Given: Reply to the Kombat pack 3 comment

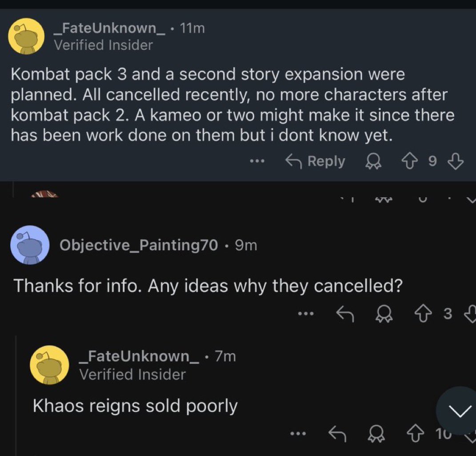Looking at the screenshot, I should pos(316,161).
